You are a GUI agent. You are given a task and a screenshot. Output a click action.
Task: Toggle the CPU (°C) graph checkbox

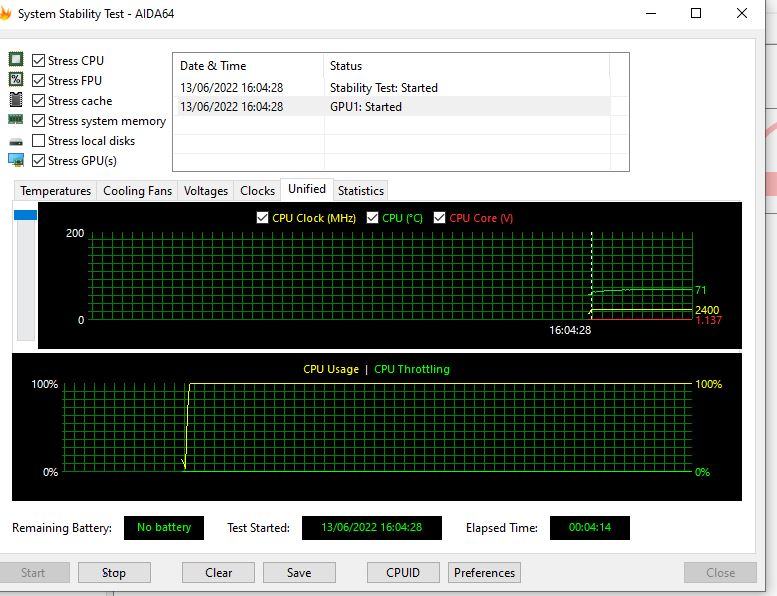tap(372, 217)
